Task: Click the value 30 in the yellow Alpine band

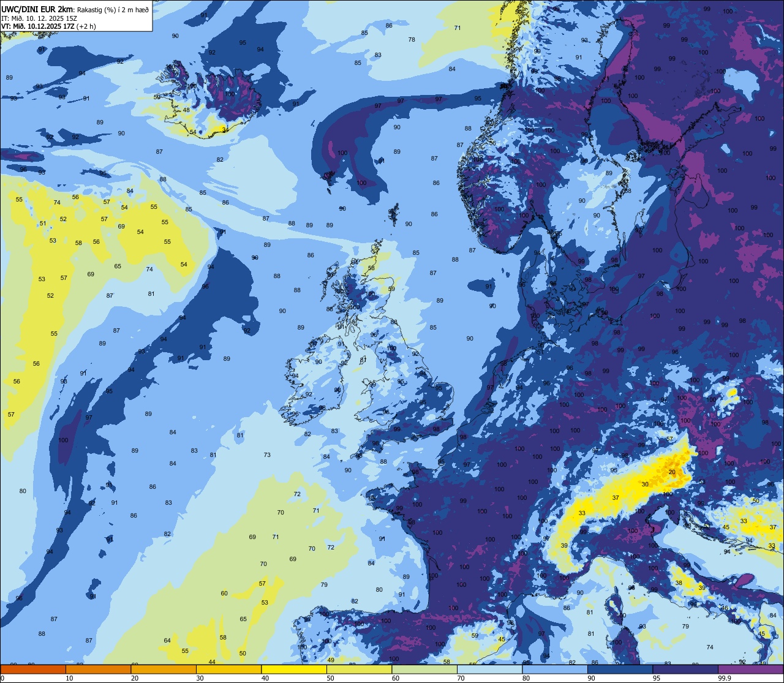Action: click(x=645, y=485)
